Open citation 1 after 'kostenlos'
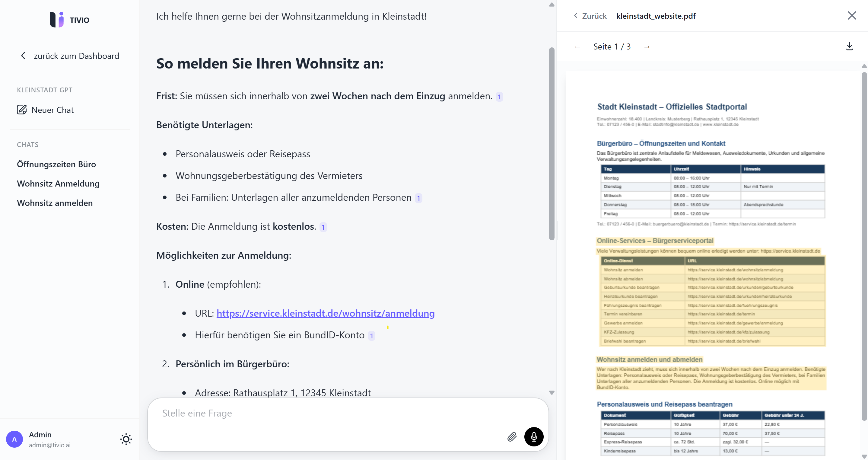868x460 pixels. 323,228
